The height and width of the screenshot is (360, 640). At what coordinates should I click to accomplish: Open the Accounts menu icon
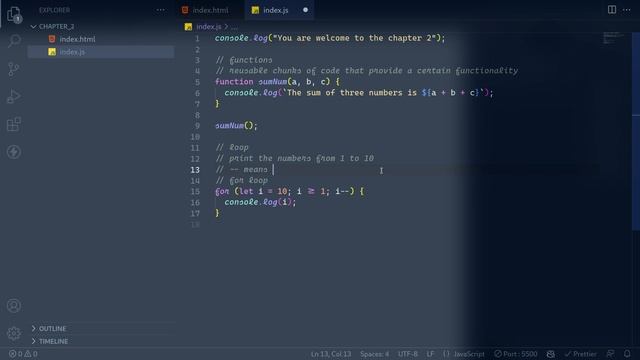click(14, 305)
